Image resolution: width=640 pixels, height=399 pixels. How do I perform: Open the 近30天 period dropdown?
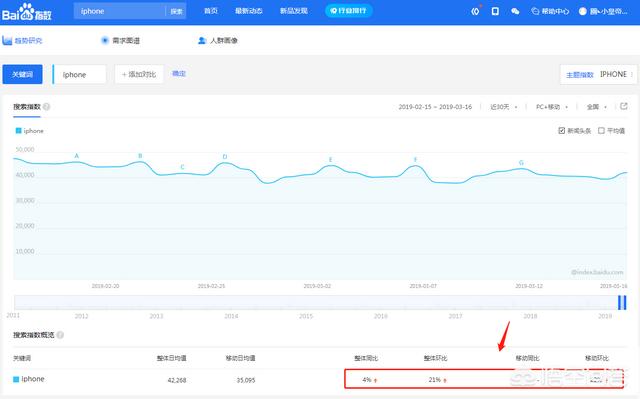pos(504,107)
